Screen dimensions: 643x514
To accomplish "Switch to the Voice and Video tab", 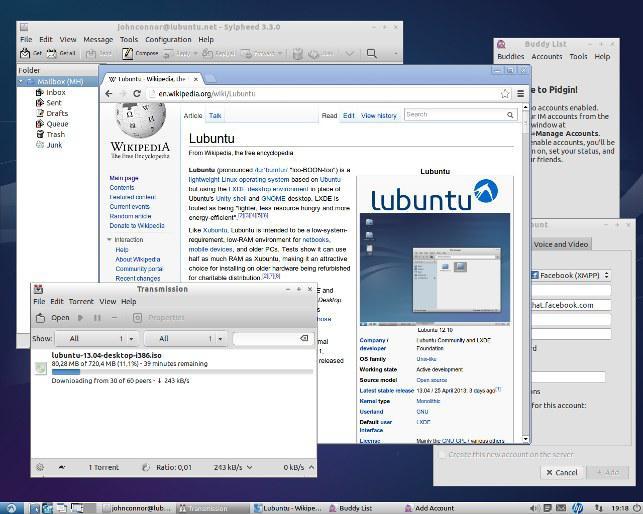I will pos(561,244).
